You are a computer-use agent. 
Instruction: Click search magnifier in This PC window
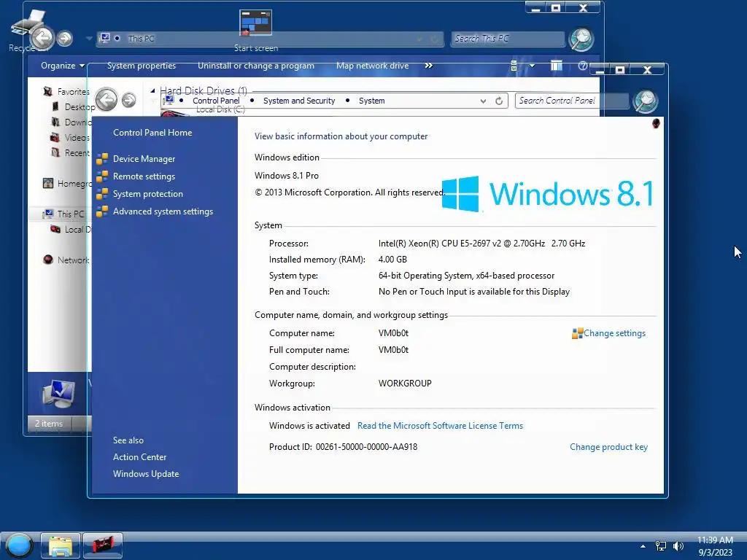click(581, 39)
